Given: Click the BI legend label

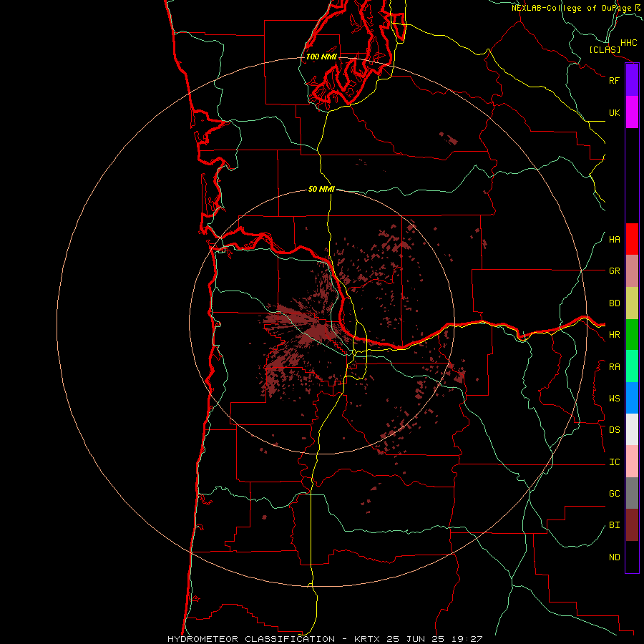Looking at the screenshot, I should 614,525.
